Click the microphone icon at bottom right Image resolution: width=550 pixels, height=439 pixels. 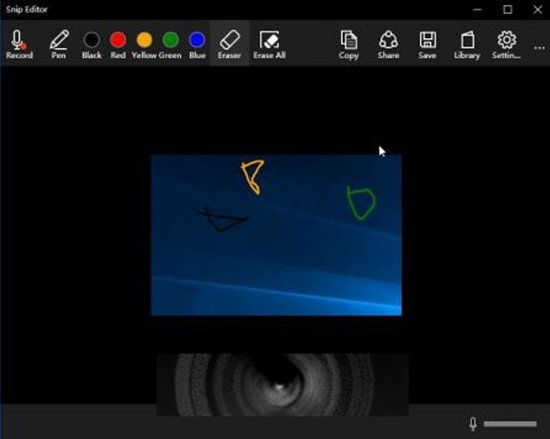coord(473,424)
